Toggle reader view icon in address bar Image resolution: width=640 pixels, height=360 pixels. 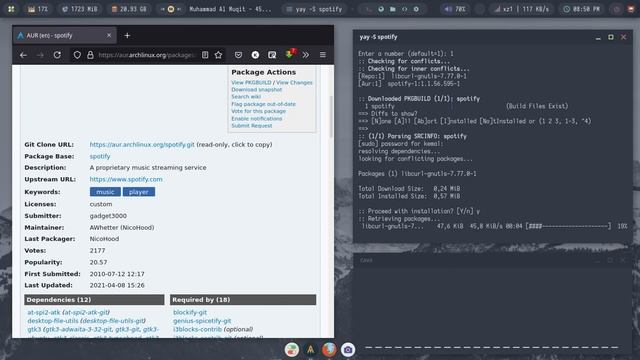click(x=205, y=55)
